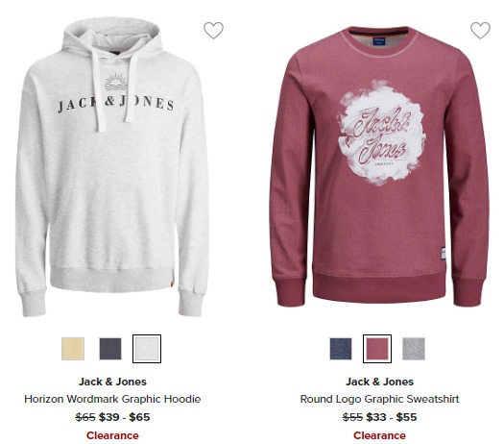
Task: Open Round Logo Graphic Sweatshirt link
Action: click(379, 399)
